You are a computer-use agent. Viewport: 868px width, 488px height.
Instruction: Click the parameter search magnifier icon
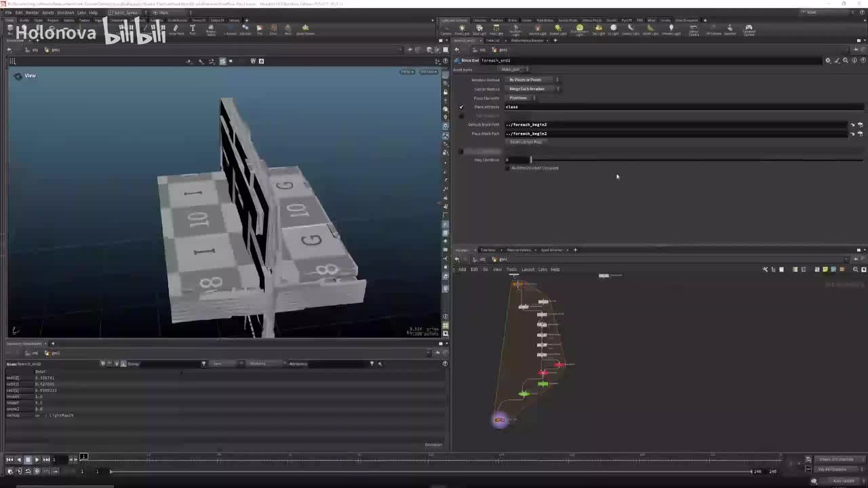tap(845, 60)
